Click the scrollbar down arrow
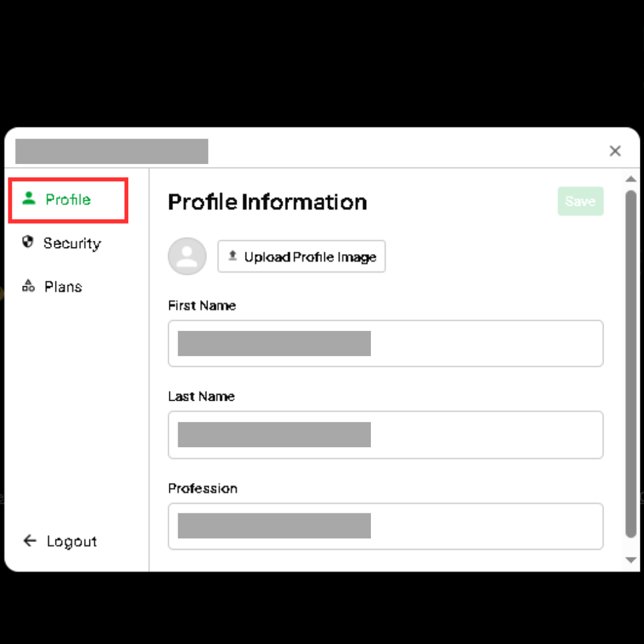644x644 pixels. [631, 560]
